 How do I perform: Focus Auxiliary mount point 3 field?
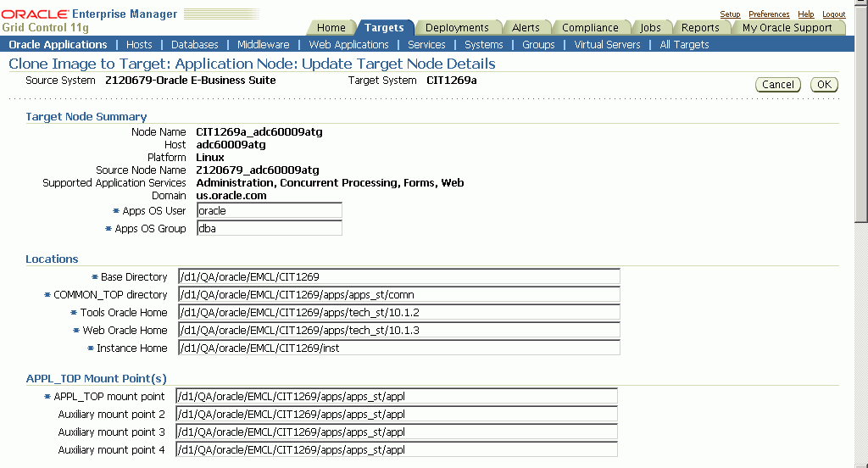pyautogui.click(x=397, y=432)
